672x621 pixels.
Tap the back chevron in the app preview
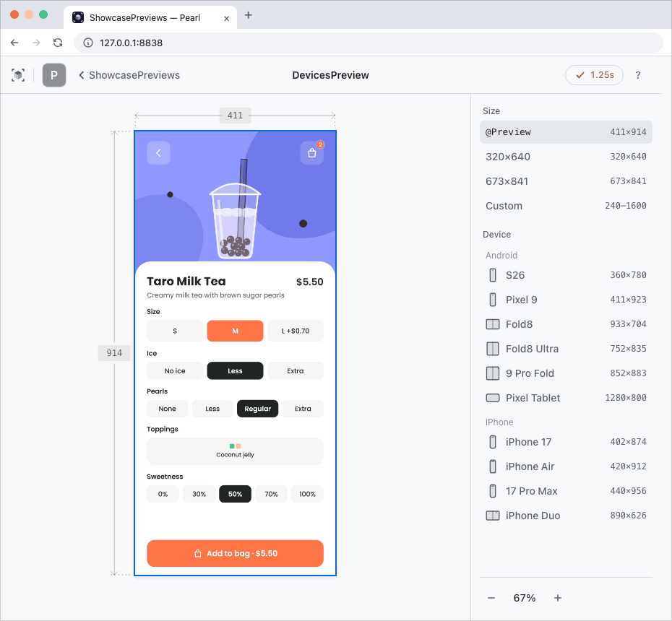tap(158, 153)
